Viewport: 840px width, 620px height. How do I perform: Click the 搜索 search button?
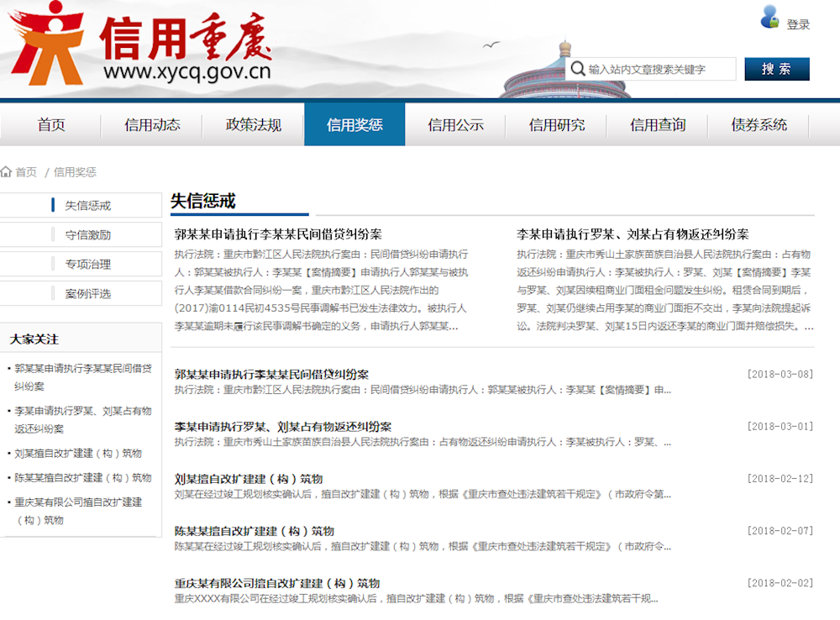(x=777, y=69)
